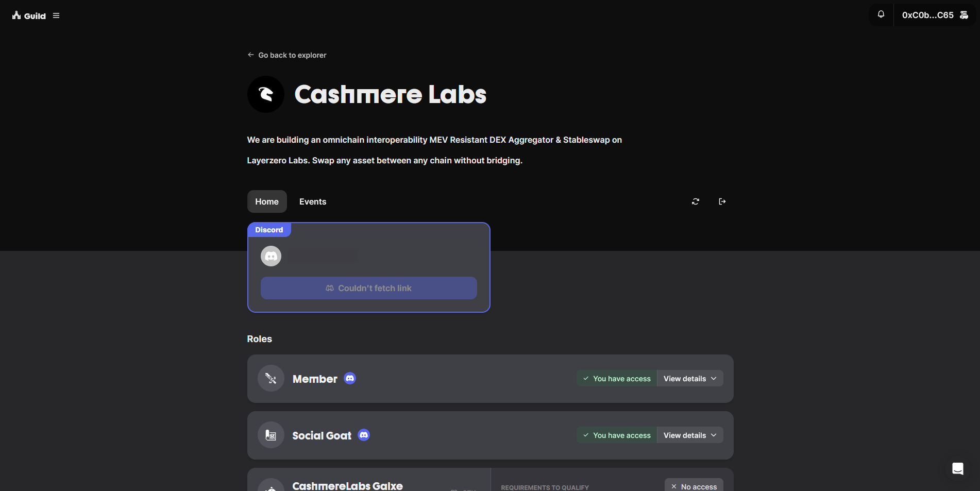
Task: Click the Member role sword icon
Action: point(271,379)
